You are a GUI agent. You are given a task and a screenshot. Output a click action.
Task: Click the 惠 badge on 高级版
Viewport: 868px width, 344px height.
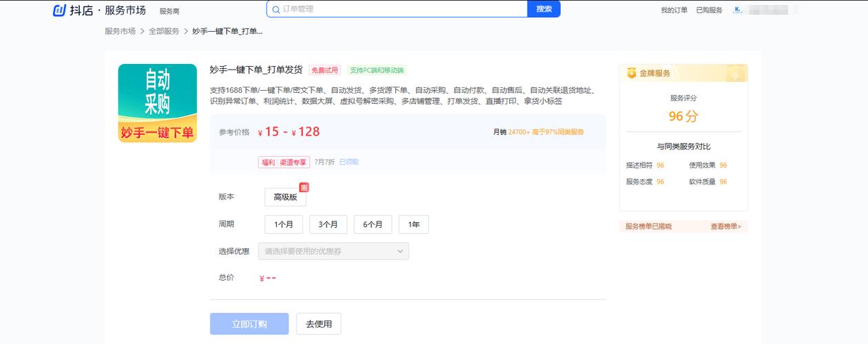[x=304, y=187]
